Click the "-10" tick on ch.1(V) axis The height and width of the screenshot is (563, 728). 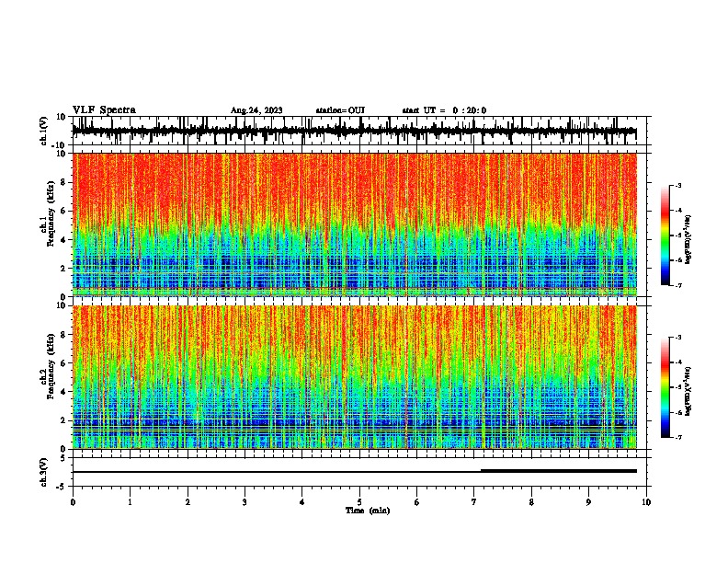60,145
